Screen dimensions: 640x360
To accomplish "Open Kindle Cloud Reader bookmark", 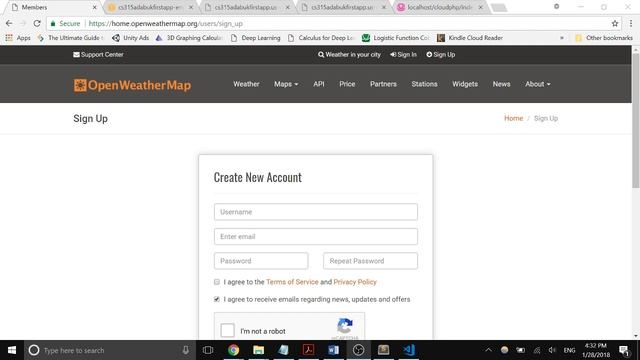I will click(x=470, y=38).
